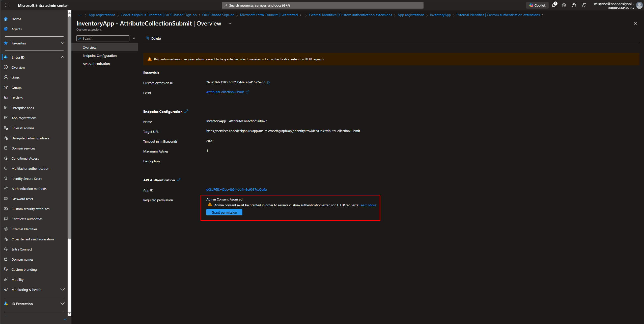Edit API Authentication pencil icon
The width and height of the screenshot is (644, 324).
point(179,180)
